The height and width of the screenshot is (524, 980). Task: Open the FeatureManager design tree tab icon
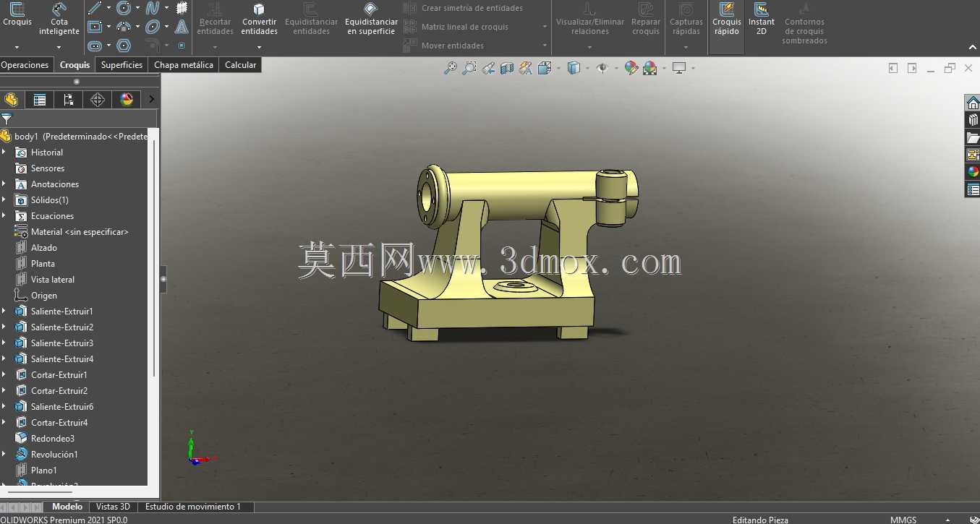pos(11,100)
